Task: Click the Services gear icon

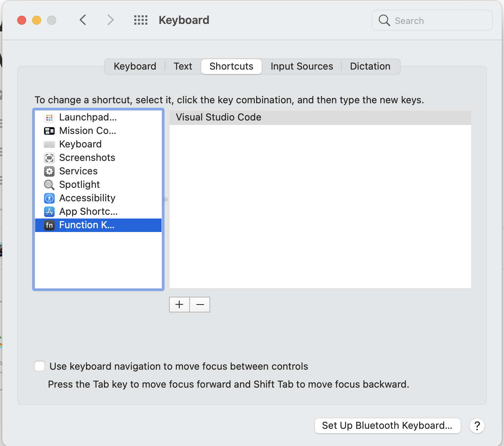Action: [x=49, y=171]
